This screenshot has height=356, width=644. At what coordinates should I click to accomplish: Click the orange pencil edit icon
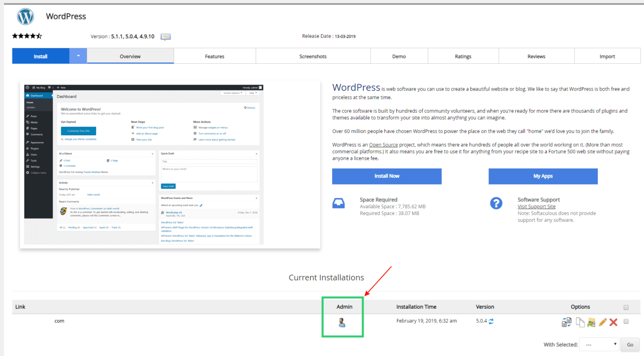tap(602, 322)
